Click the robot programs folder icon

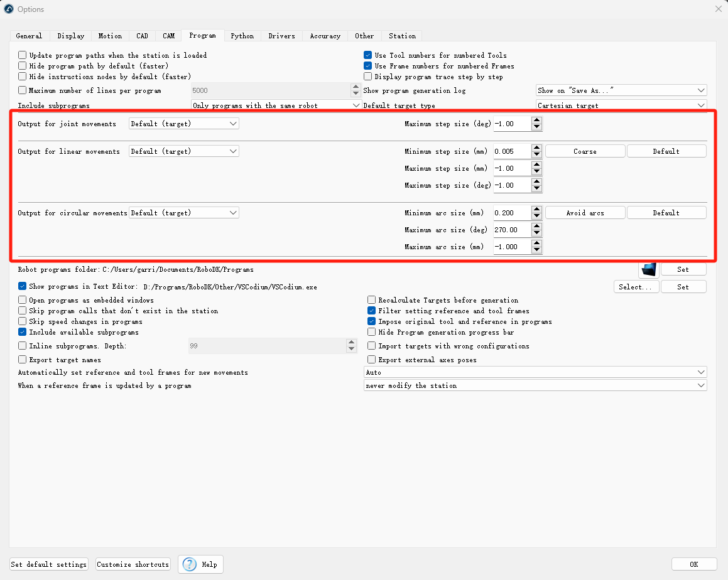[x=648, y=269]
